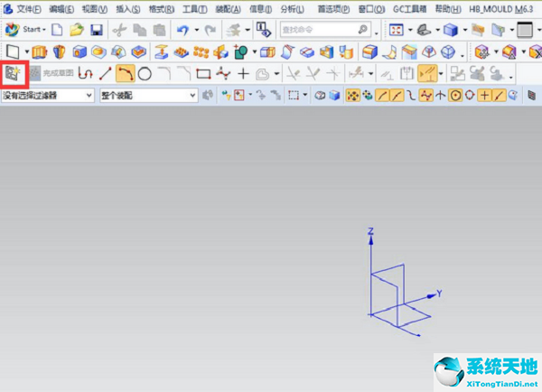Image resolution: width=542 pixels, height=392 pixels.
Task: Open the 格式(R) menu
Action: point(162,9)
